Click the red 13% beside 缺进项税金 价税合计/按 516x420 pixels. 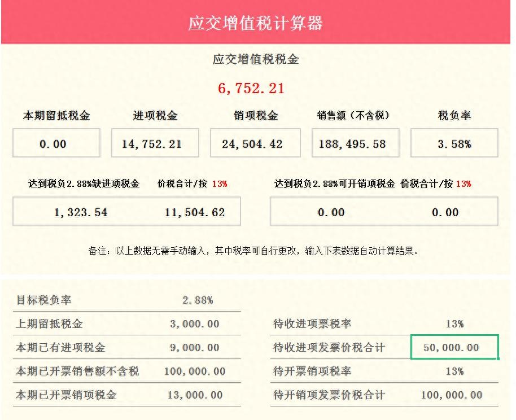[x=220, y=183]
